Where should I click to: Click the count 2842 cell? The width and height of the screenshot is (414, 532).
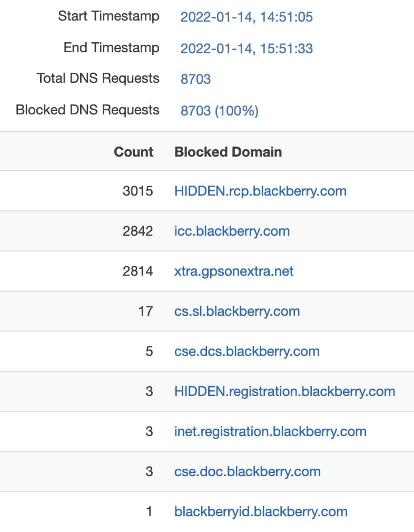(137, 231)
